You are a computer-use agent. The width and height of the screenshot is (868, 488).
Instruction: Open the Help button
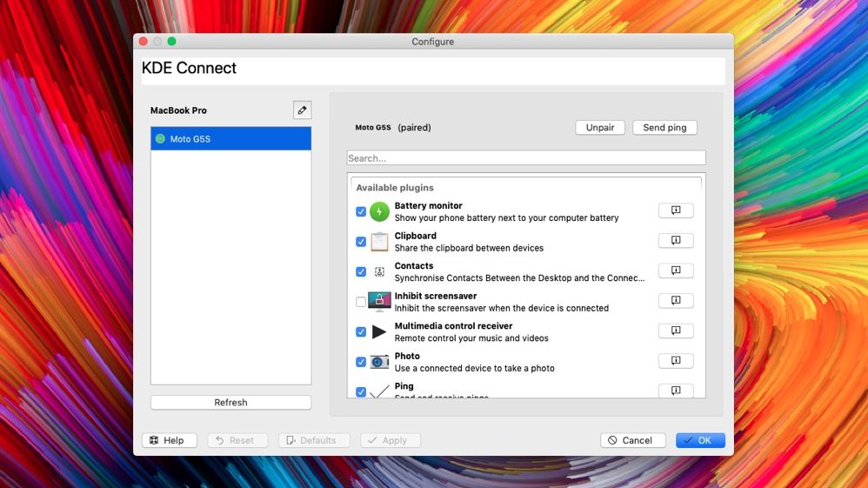169,440
